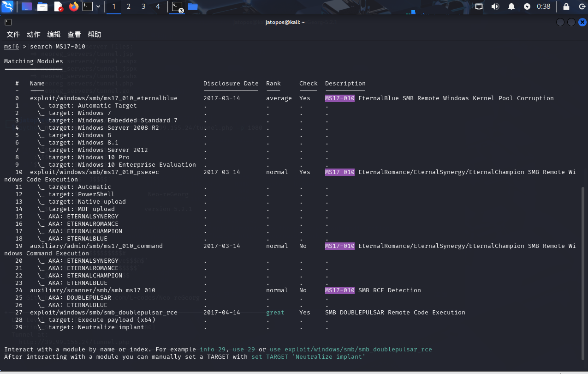Launch Firefox from the top panel
Viewport: 588px width, 374px height.
pos(73,6)
